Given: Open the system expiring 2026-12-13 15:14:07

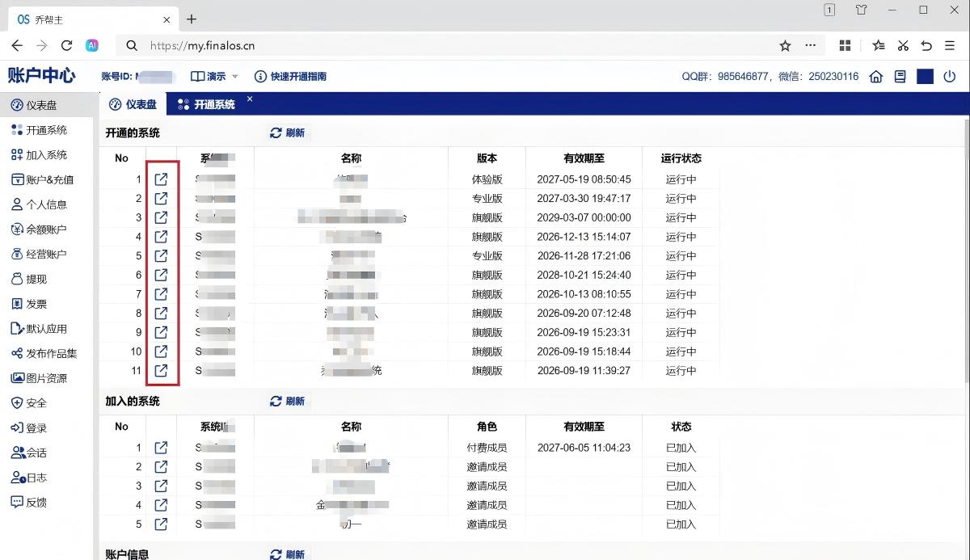Looking at the screenshot, I should coord(161,237).
